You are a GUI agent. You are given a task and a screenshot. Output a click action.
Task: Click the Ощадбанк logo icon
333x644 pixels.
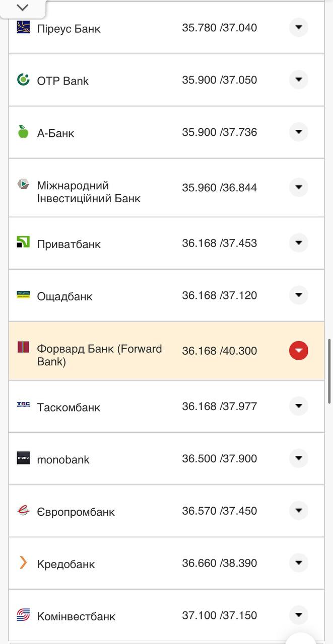[23, 295]
